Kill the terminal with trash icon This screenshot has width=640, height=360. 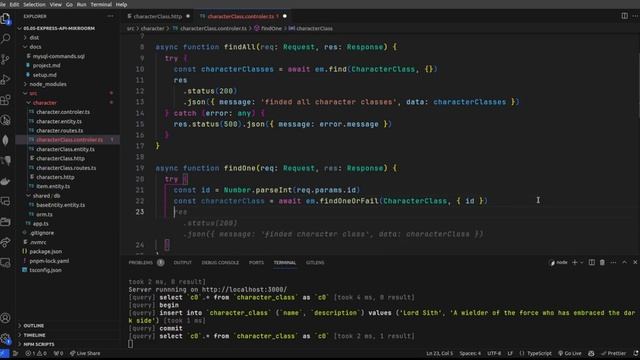pos(602,262)
